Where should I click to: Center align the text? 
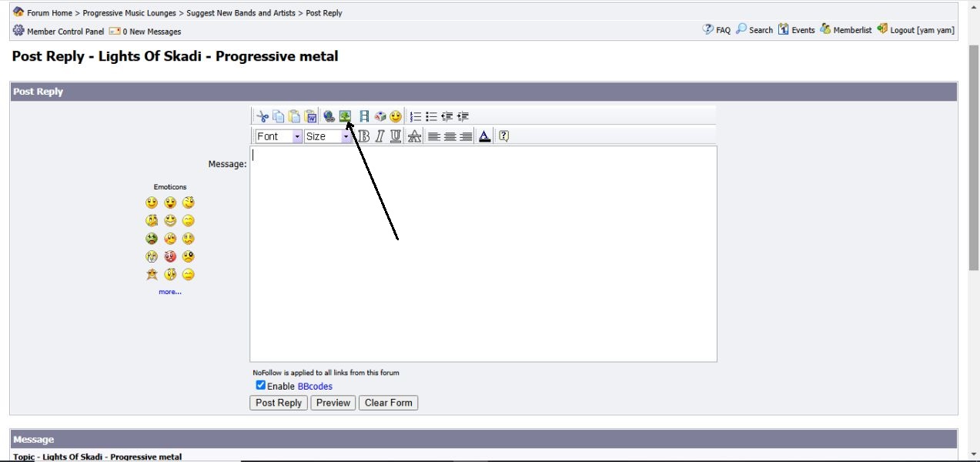coord(450,136)
